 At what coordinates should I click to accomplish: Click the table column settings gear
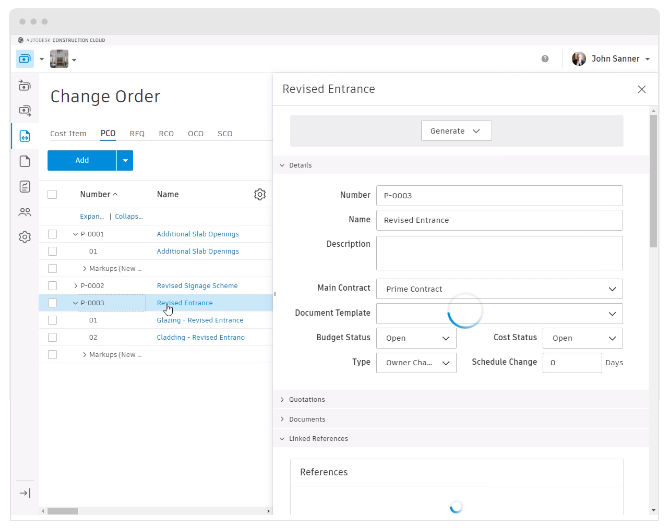(260, 194)
